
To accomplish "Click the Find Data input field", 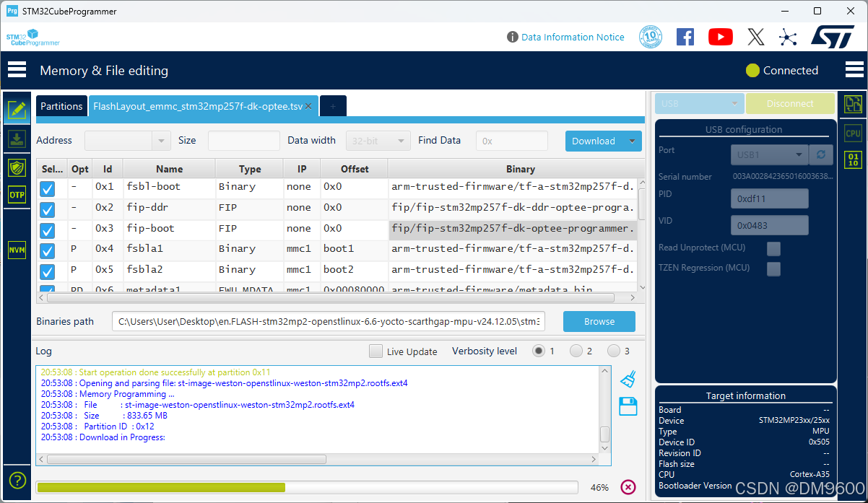I will (511, 141).
